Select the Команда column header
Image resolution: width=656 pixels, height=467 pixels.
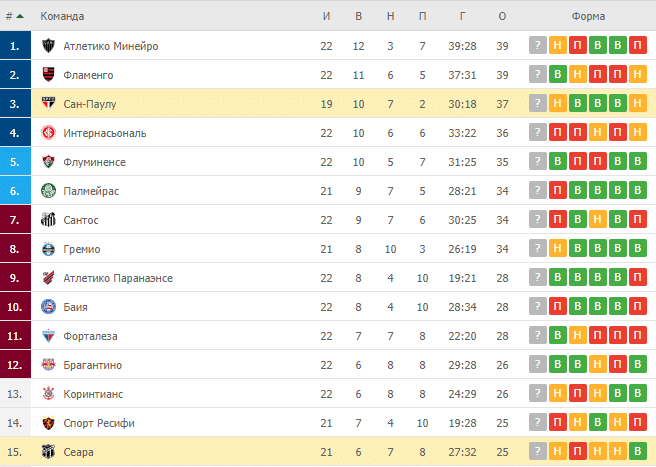click(x=62, y=16)
